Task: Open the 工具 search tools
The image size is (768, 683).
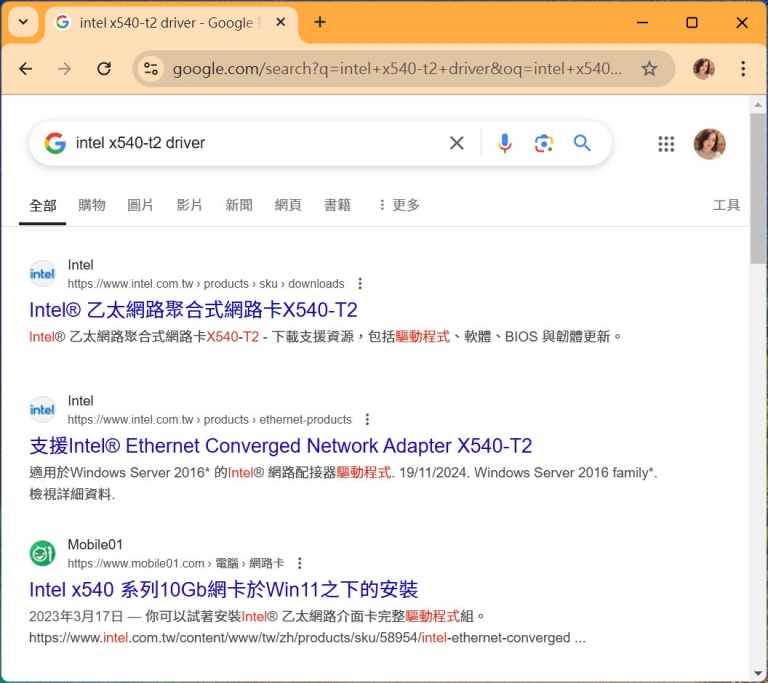Action: coord(726,205)
